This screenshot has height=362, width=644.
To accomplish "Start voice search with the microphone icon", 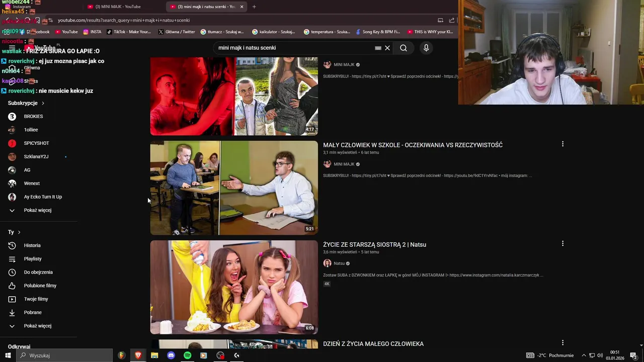I will pyautogui.click(x=426, y=48).
